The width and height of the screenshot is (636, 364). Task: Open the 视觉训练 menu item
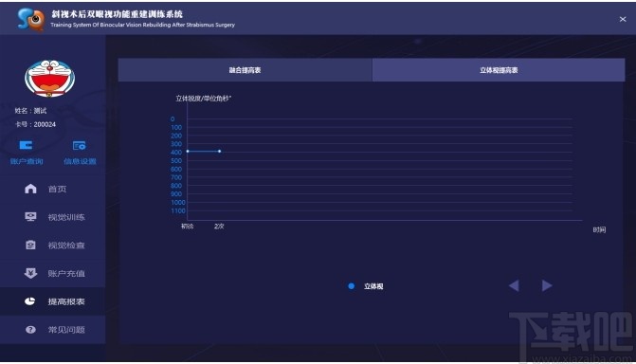53,217
